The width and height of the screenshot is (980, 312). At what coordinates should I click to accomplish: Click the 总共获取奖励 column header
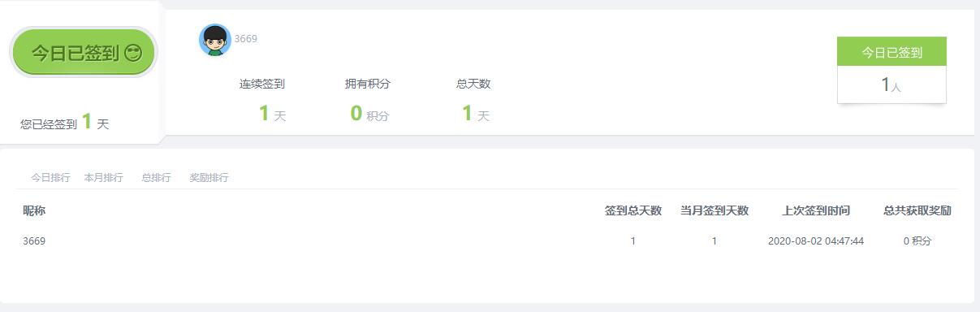click(x=917, y=210)
